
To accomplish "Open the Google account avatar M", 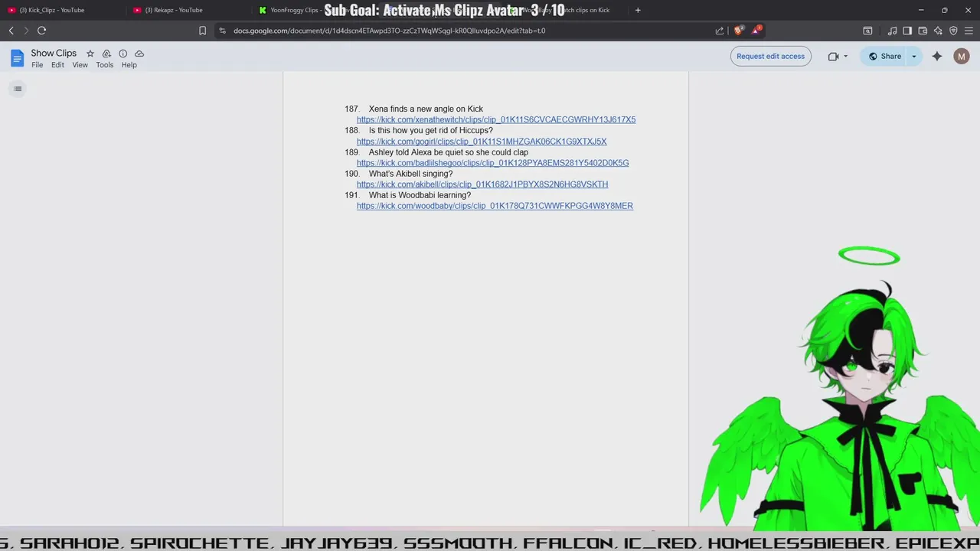I will (x=962, y=56).
